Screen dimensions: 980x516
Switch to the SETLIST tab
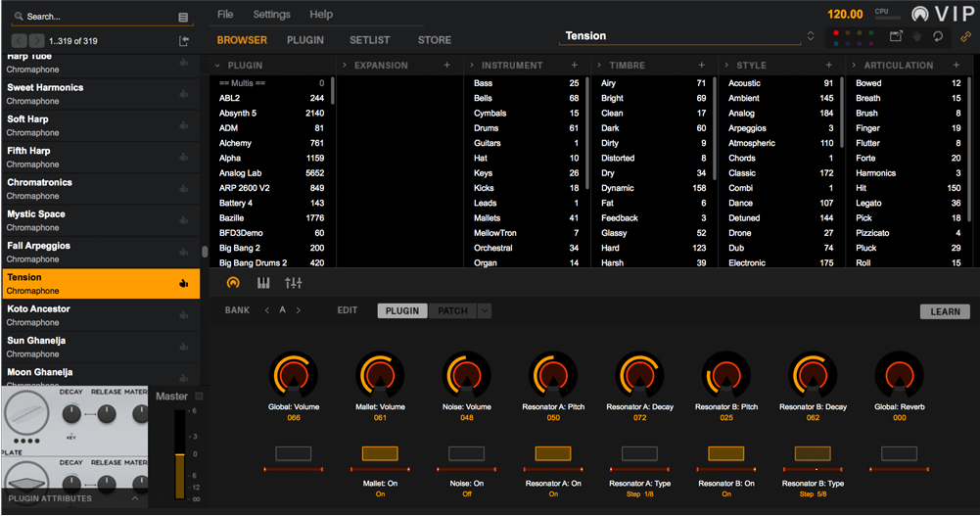click(x=369, y=40)
